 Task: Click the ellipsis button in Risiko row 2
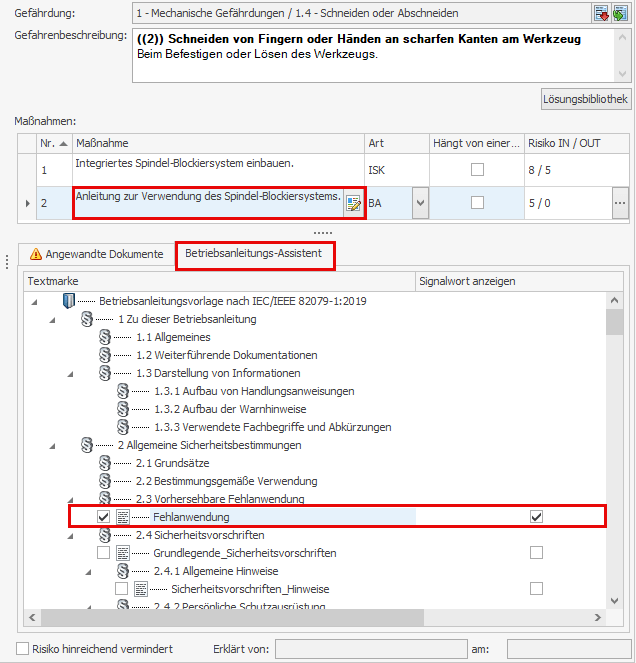click(620, 203)
